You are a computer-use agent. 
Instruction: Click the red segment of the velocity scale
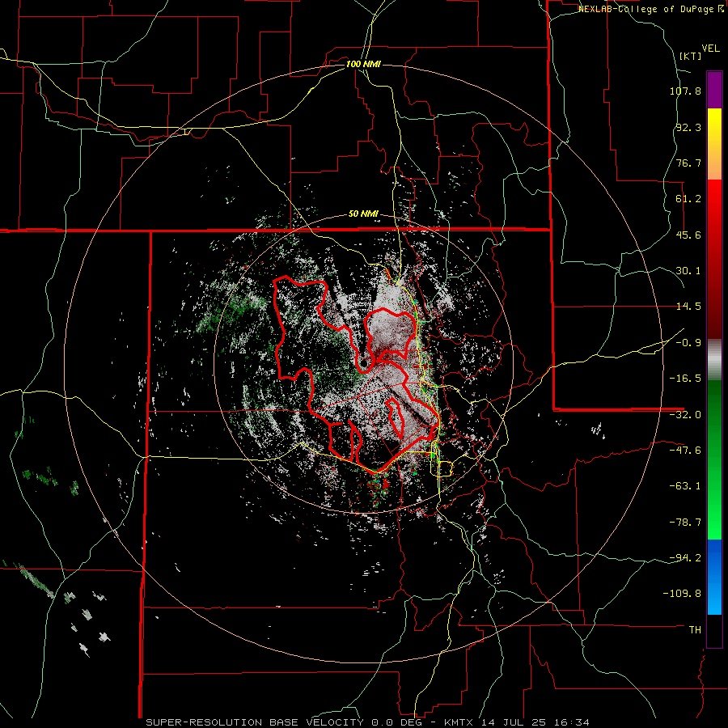(714, 259)
